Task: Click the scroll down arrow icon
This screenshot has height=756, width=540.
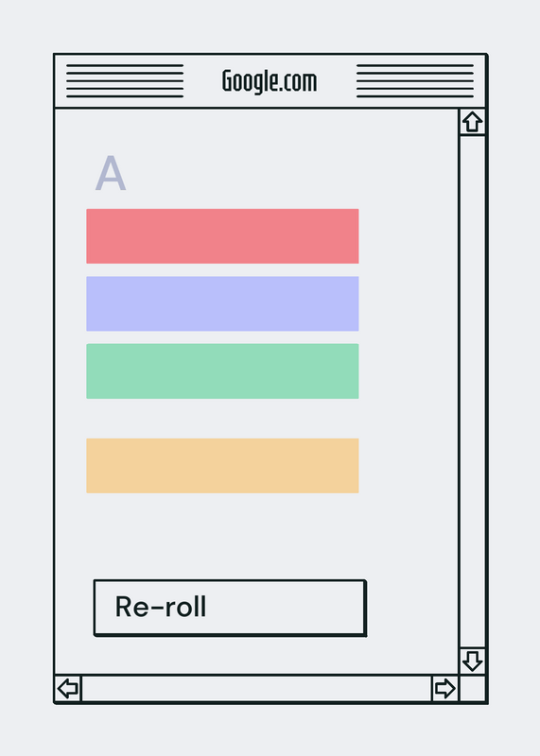Action: point(472,661)
